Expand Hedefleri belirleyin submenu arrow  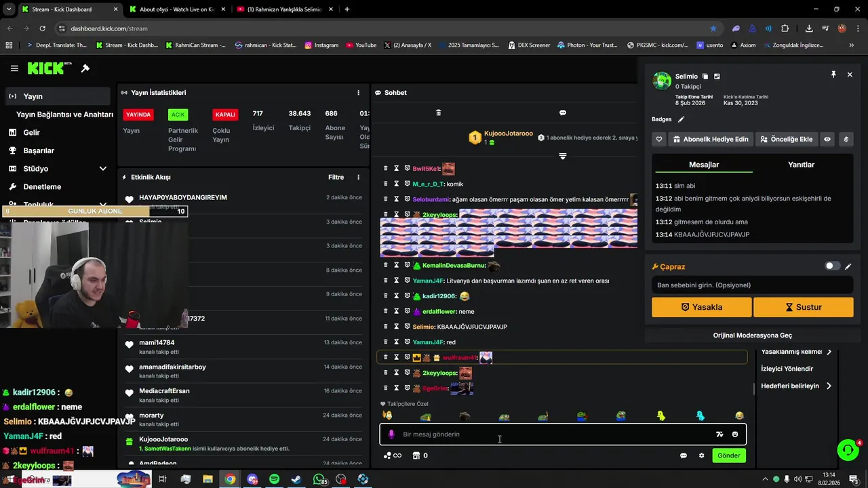click(829, 386)
